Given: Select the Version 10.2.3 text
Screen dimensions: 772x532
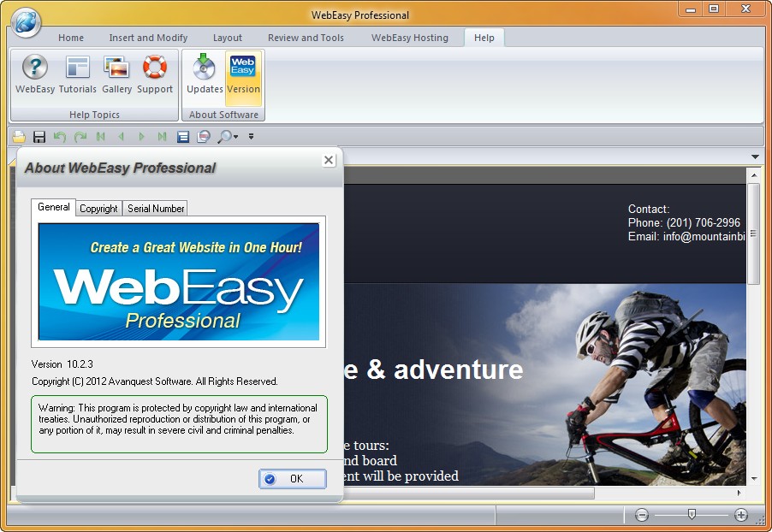Looking at the screenshot, I should [62, 364].
